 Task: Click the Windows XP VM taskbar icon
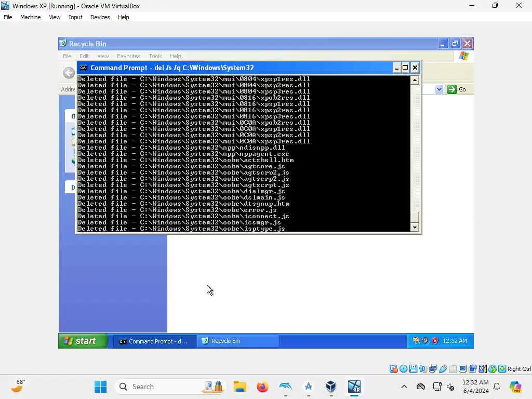pos(354,387)
